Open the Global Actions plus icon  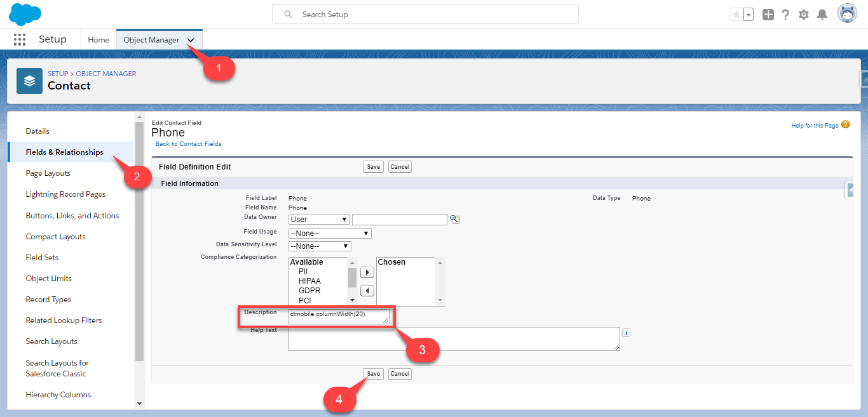pos(768,15)
